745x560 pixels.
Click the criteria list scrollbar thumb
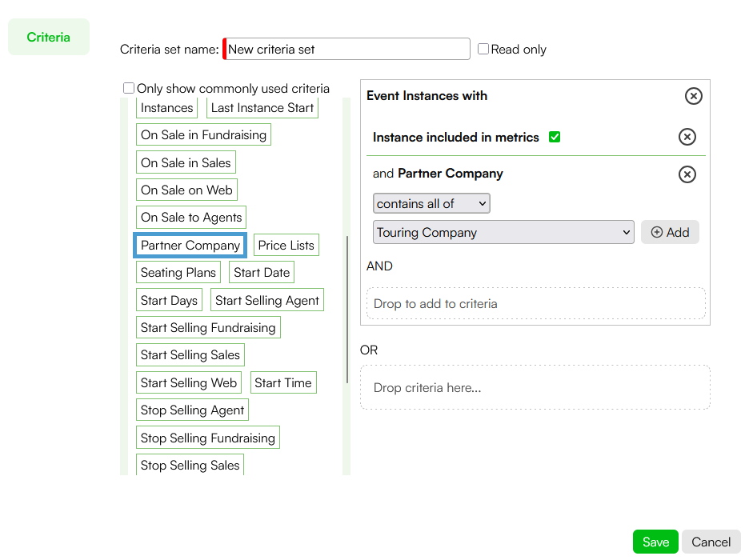[347, 309]
